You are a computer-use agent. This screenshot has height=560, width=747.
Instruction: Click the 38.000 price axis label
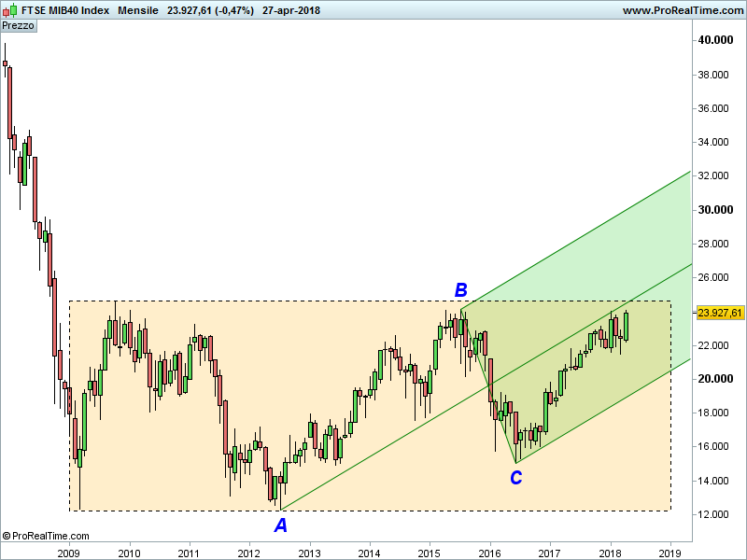(x=713, y=75)
